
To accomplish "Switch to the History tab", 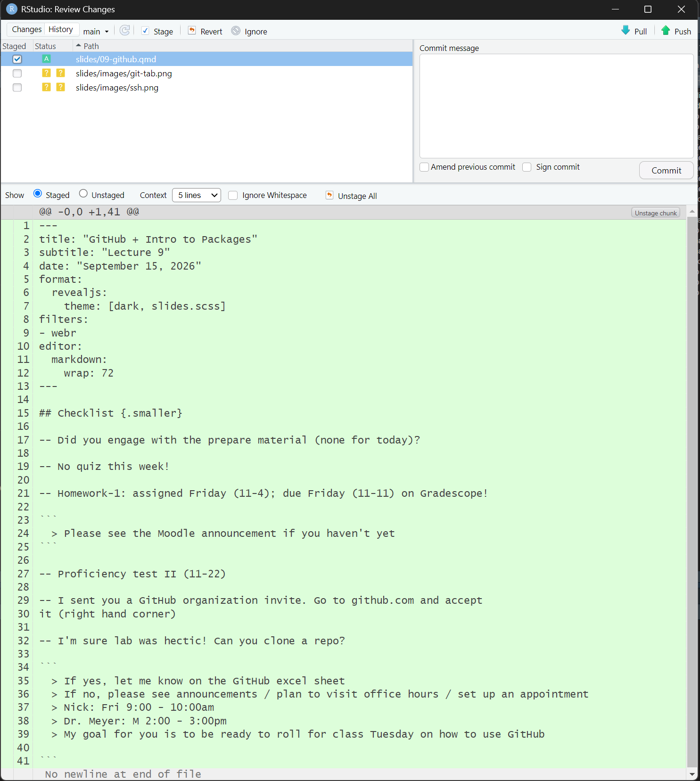I will click(61, 29).
